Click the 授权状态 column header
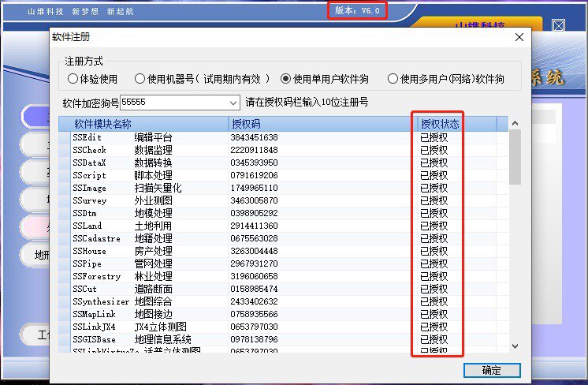588x385 pixels. (x=457, y=124)
